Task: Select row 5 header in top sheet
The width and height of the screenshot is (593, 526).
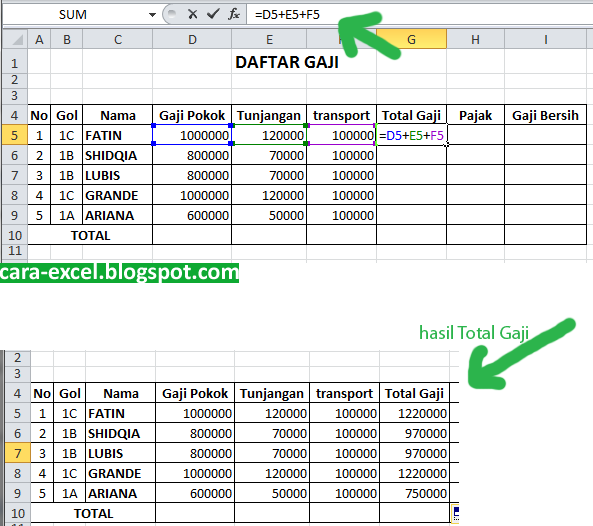Action: 15,135
